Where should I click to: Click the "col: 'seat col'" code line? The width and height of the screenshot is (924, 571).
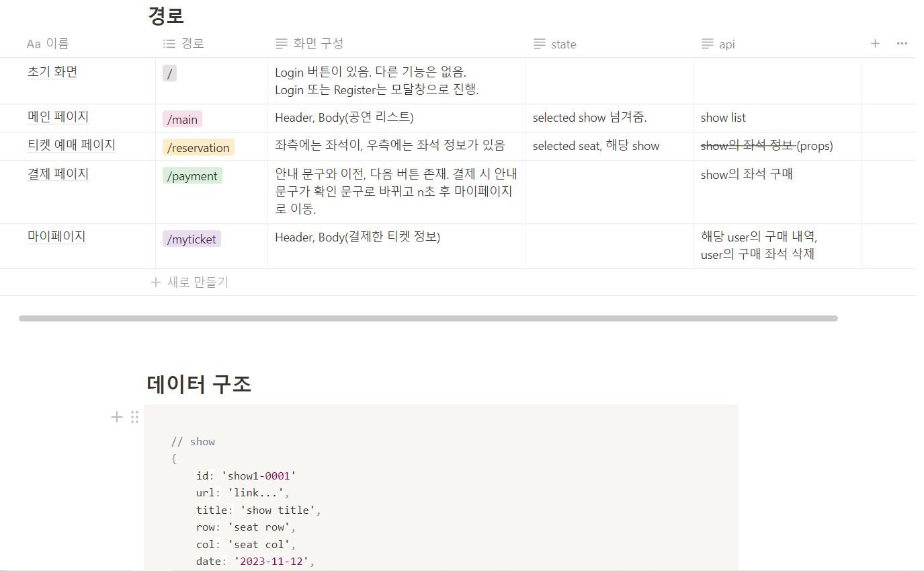tap(246, 545)
